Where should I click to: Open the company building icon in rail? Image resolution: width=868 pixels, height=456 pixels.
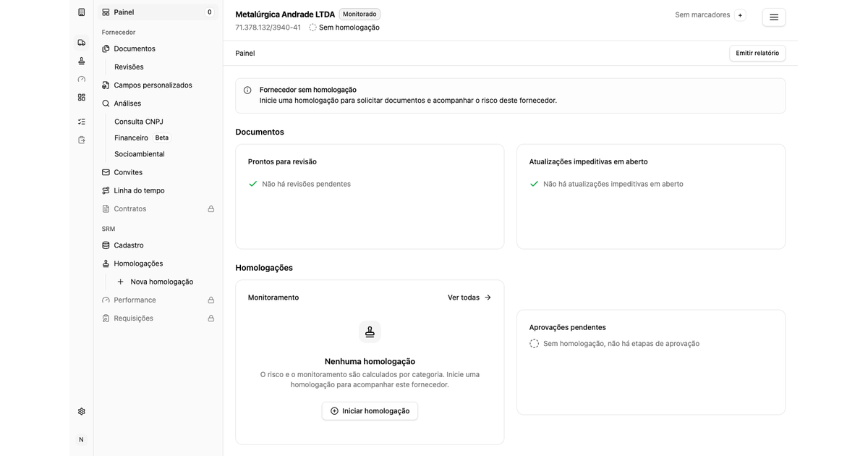tap(81, 12)
